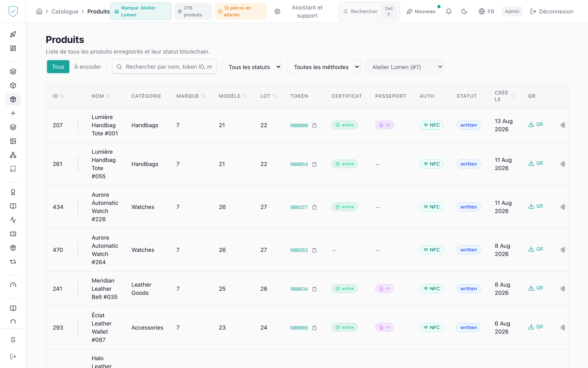Open the activity pulse icon in the sidebar
The width and height of the screenshot is (588, 368).
tap(13, 220)
